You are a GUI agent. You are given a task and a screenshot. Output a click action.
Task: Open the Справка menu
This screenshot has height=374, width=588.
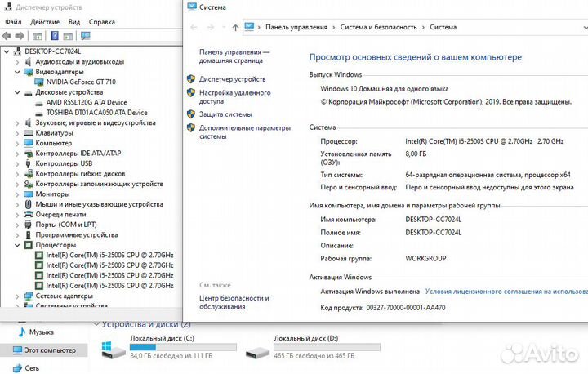point(101,22)
